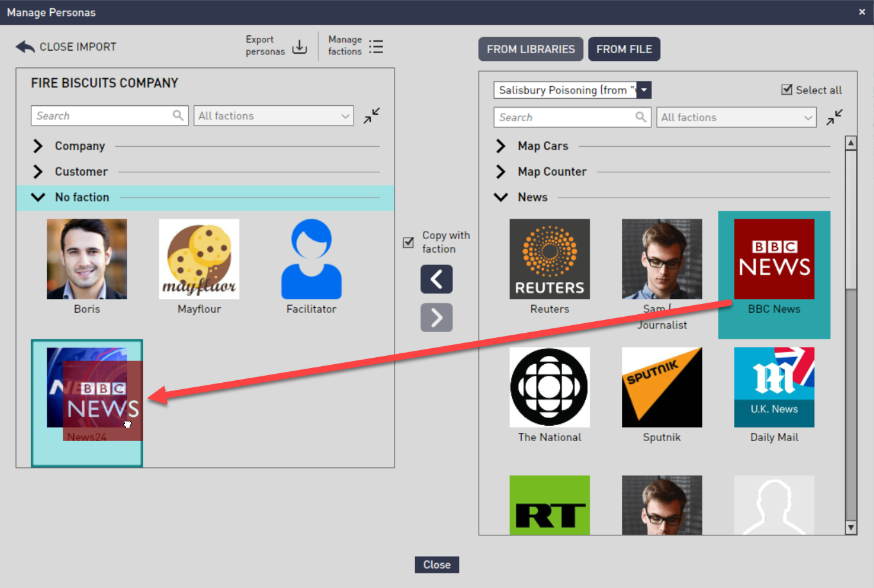This screenshot has height=588, width=874.
Task: Click the copy-right arrow button
Action: pos(436,317)
